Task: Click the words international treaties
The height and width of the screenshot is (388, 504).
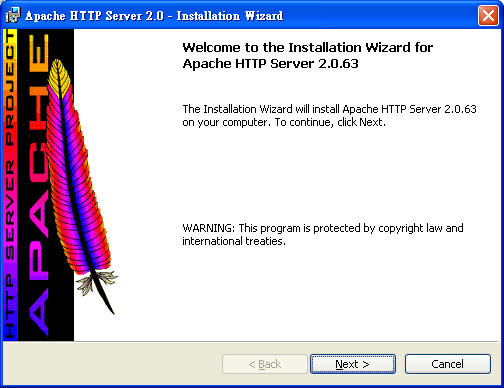Action: (x=234, y=241)
